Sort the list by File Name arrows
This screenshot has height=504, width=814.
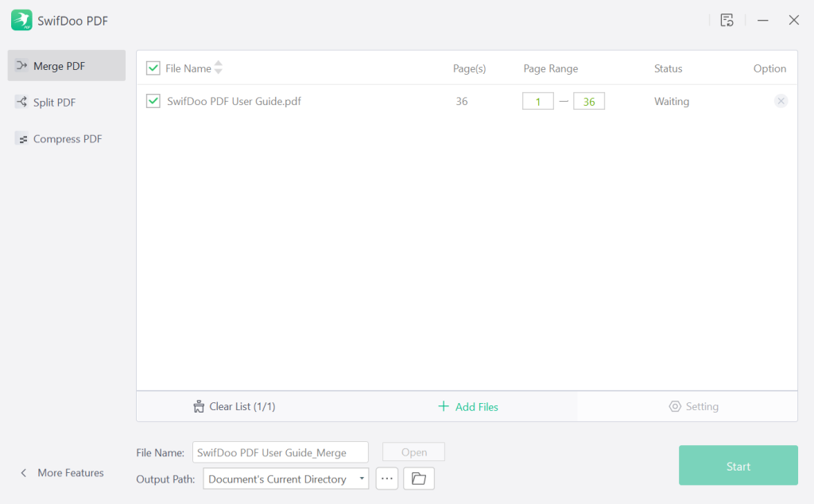(219, 68)
